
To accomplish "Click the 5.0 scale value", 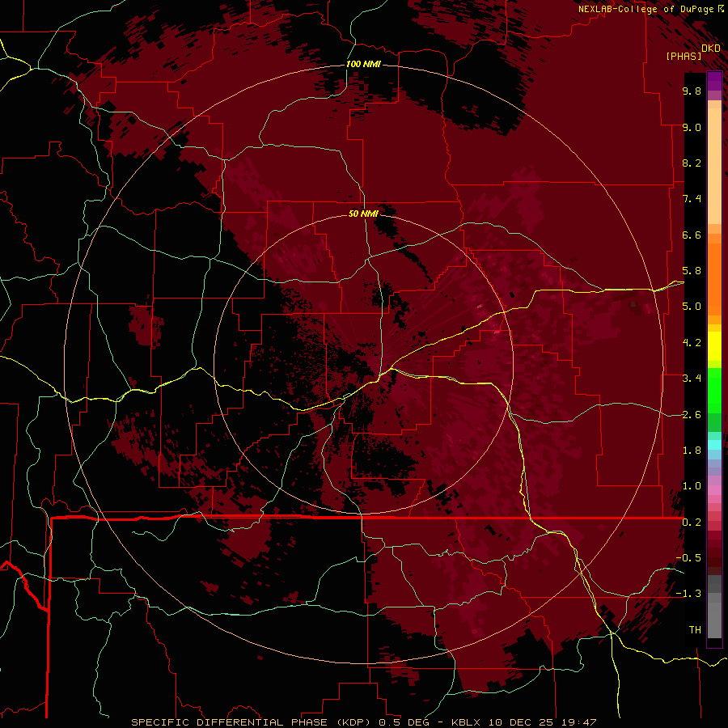I will point(692,307).
